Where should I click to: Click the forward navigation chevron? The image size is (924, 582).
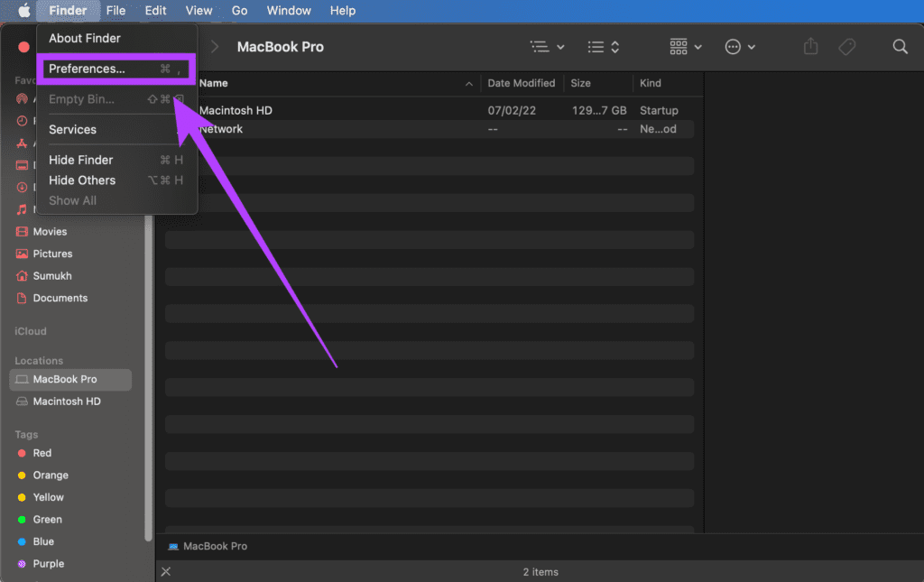215,47
